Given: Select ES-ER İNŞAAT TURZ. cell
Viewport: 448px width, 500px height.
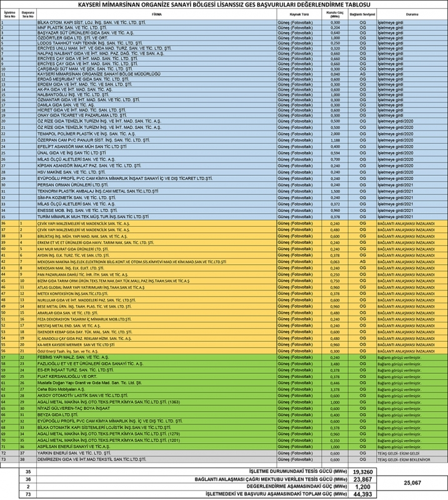Looking at the screenshot, I should (x=157, y=370).
